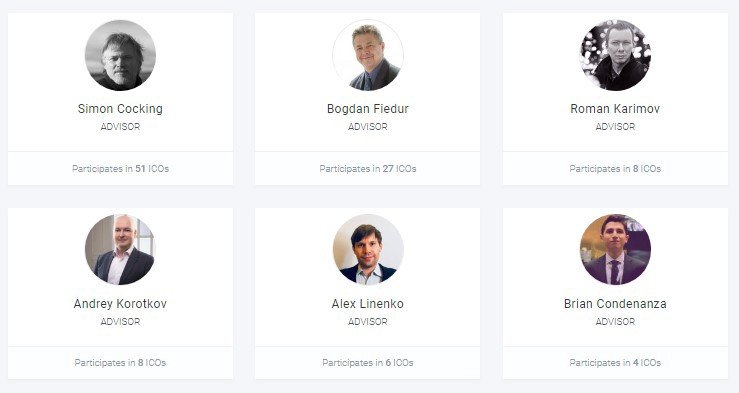View Roman Karimov's 8 ICOs participation

[615, 169]
